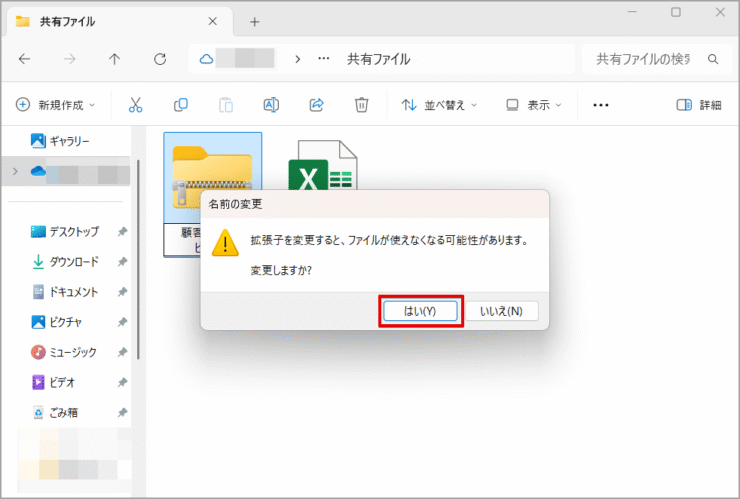Screen dimensions: 740x499
Task: Confirm rename with はい(Y) button
Action: (x=420, y=311)
